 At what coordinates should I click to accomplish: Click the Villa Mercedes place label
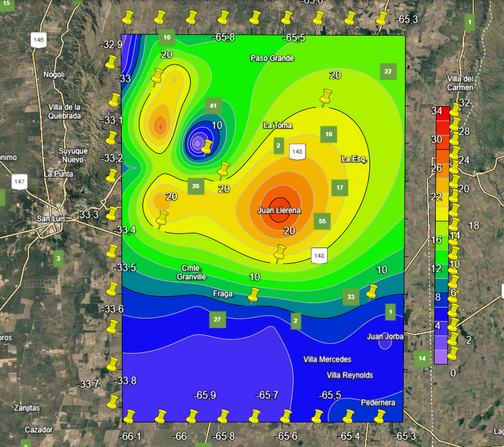[x=327, y=360]
